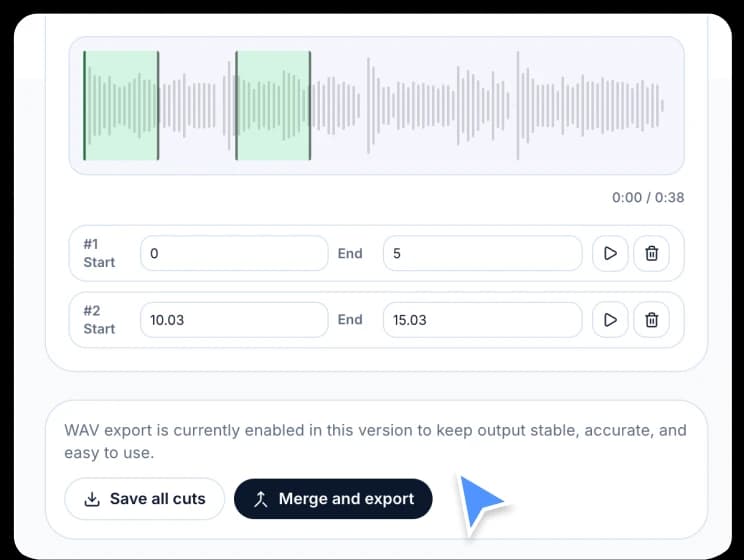
Task: Click the download icon in Save all cuts
Action: point(92,499)
